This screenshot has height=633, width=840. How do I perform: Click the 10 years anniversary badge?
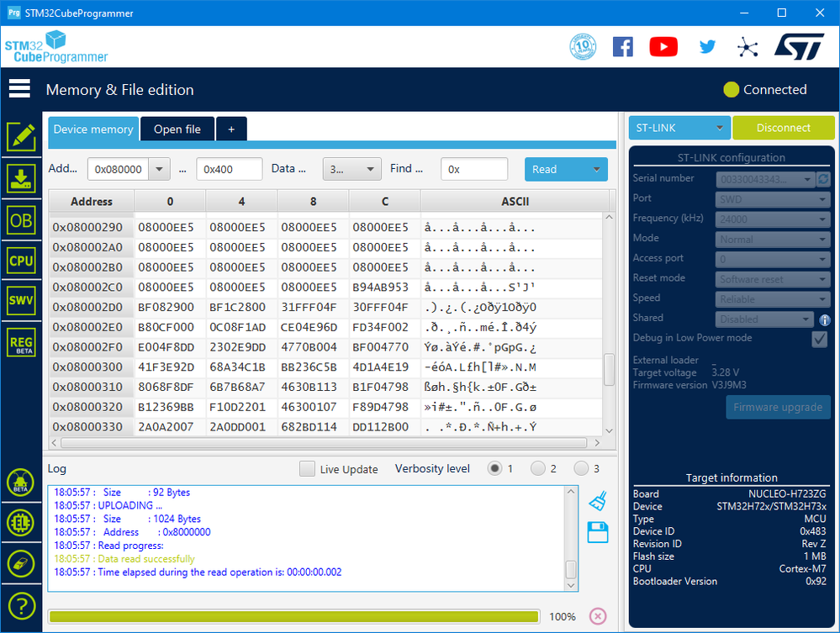[x=583, y=46]
